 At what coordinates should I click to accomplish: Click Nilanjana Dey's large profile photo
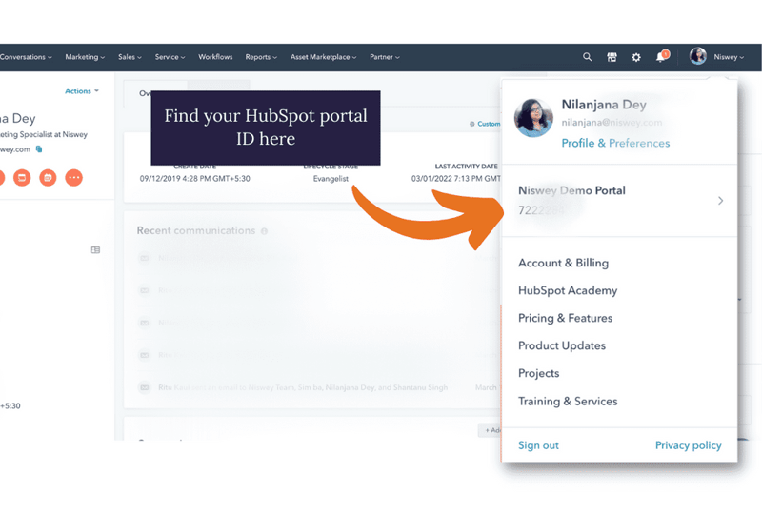[x=533, y=117]
